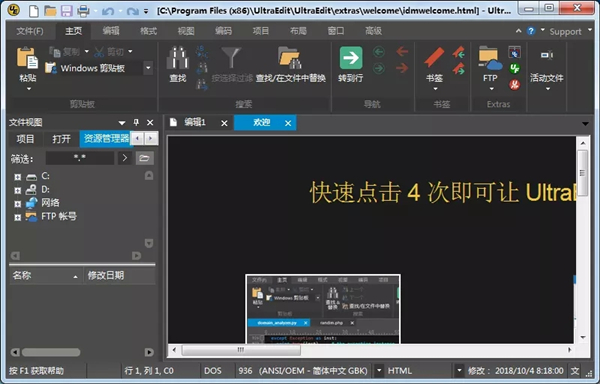Switch to the 编码 ribbon tab

(223, 31)
